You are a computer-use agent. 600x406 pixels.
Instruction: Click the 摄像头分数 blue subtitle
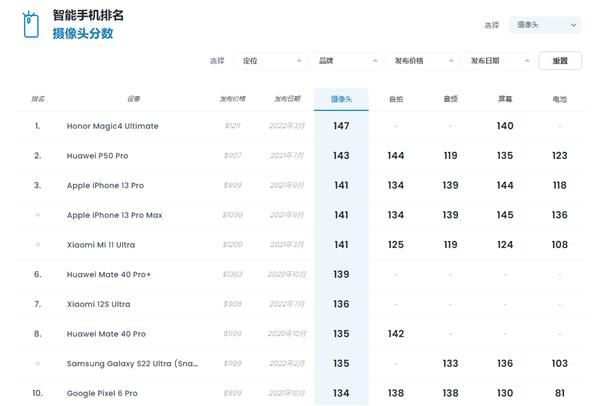(x=83, y=33)
